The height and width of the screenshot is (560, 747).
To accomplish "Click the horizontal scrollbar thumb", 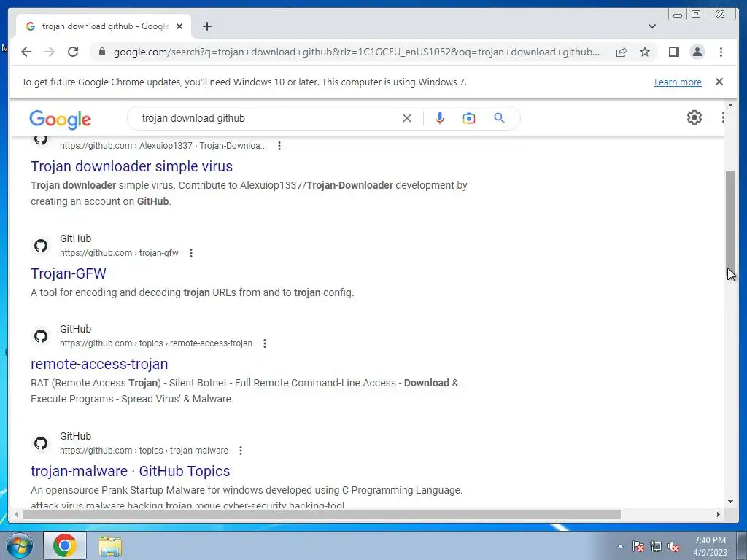I will point(322,514).
